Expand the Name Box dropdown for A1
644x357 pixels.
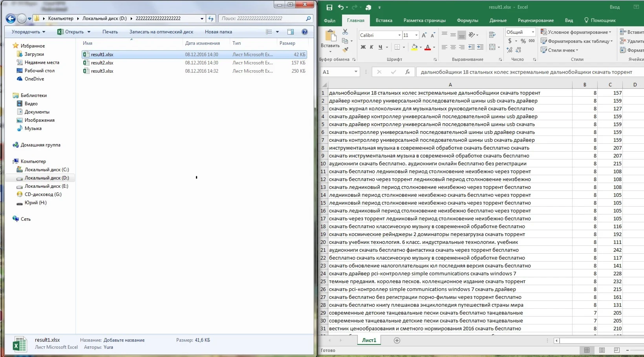coord(356,72)
